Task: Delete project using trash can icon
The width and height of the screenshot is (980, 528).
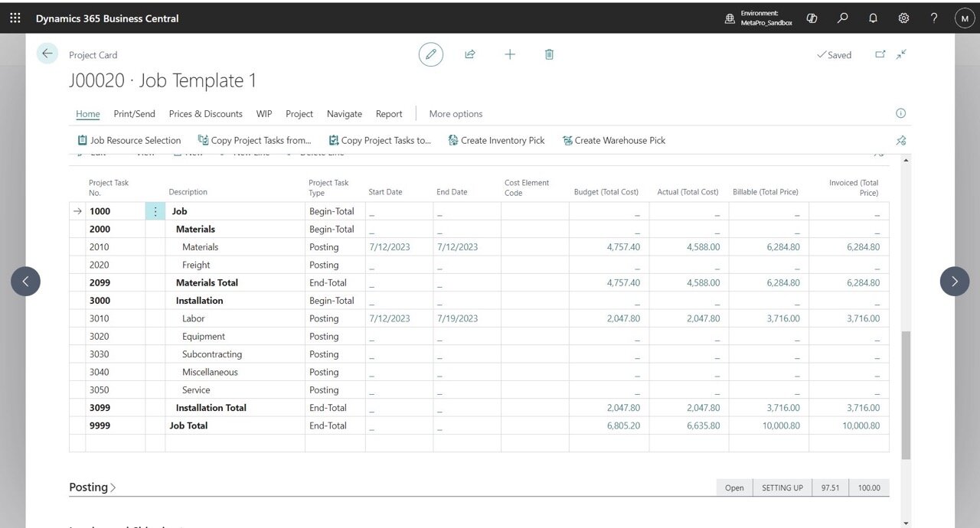Action: [x=549, y=54]
